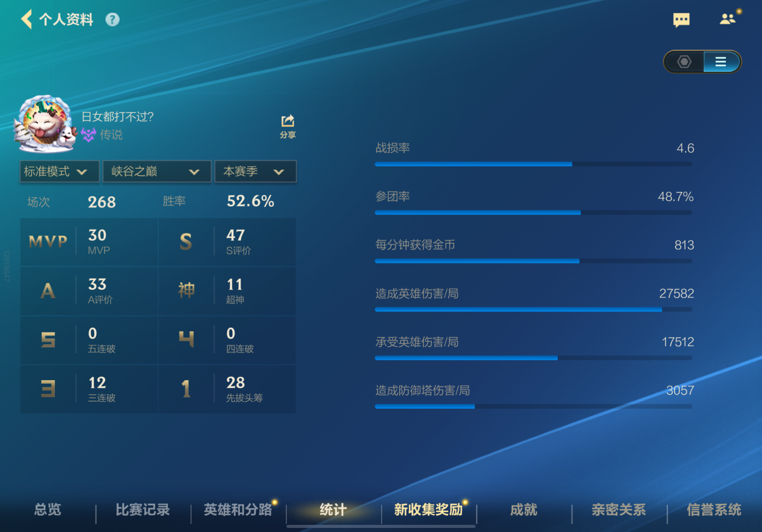Click the 3 triple kill icon

(x=48, y=389)
